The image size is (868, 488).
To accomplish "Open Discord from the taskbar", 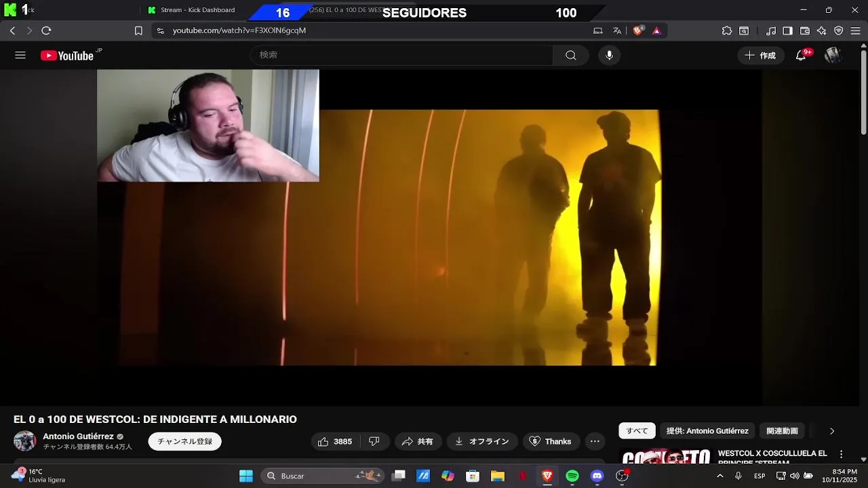I will click(x=597, y=476).
